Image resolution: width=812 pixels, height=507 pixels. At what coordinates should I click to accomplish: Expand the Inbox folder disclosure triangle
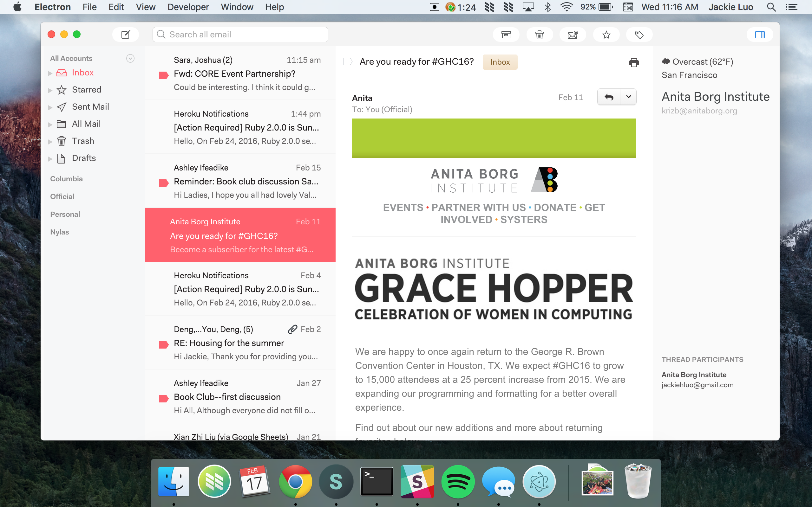[50, 73]
